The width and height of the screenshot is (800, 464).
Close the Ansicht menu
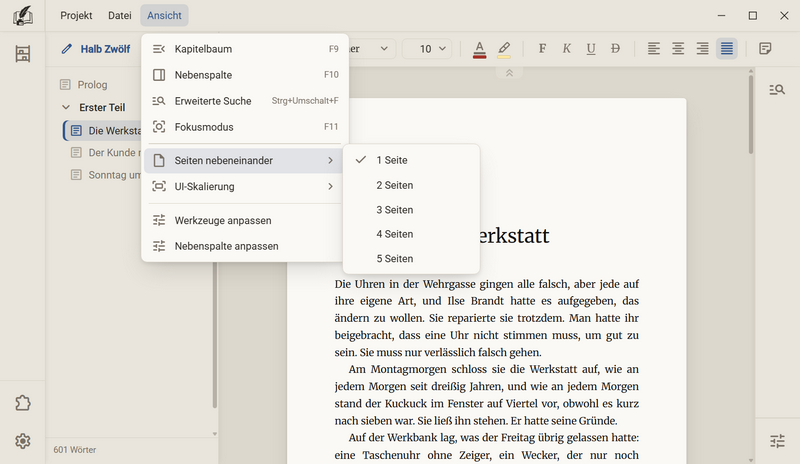click(164, 16)
